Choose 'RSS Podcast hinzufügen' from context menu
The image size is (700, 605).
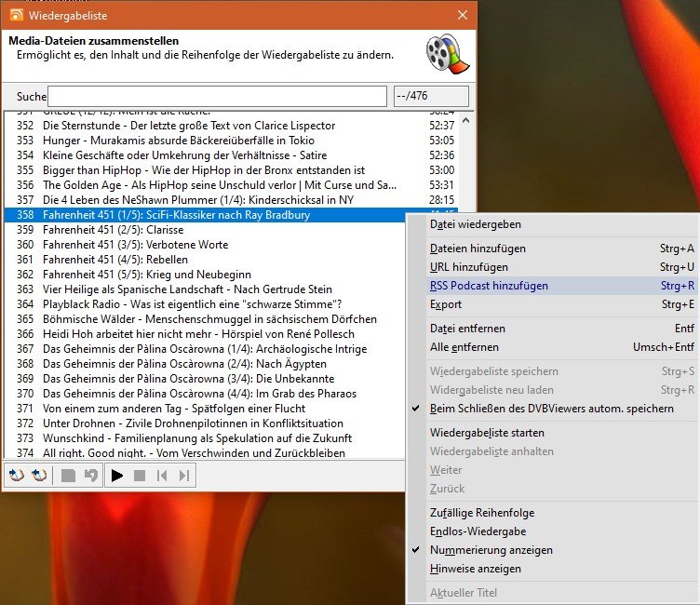(489, 286)
